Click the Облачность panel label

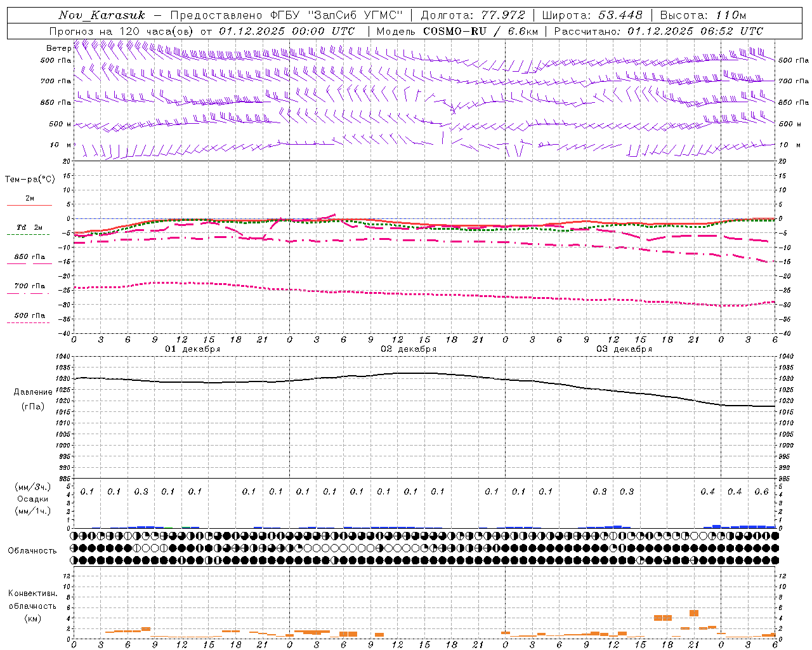pos(32,551)
